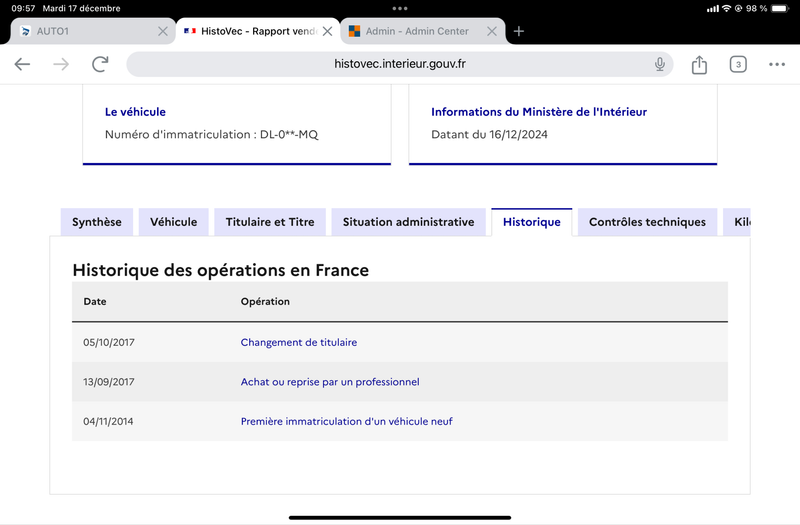Click the date 13/09/2017
The width and height of the screenshot is (800, 525).
[109, 382]
